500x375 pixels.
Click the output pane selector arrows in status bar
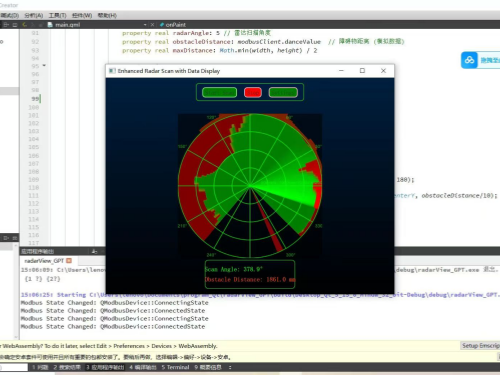pos(230,367)
